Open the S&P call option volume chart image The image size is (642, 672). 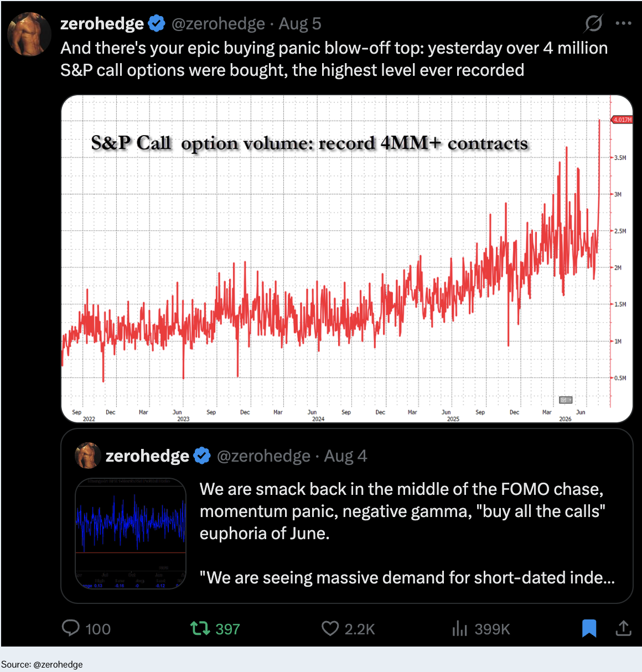(346, 259)
